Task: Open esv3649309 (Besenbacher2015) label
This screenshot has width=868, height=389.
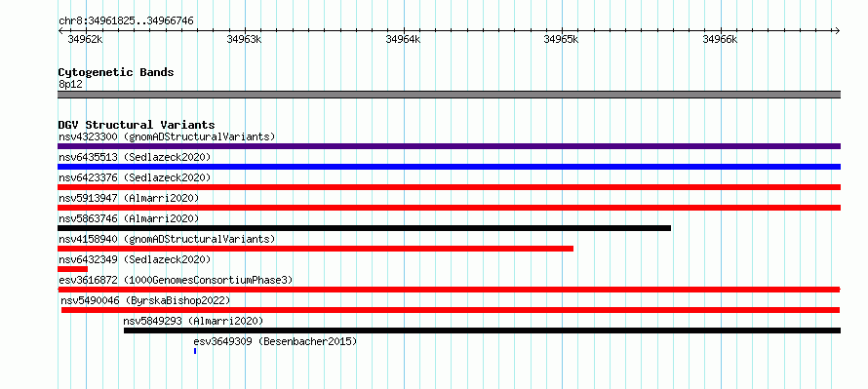Action: point(275,341)
